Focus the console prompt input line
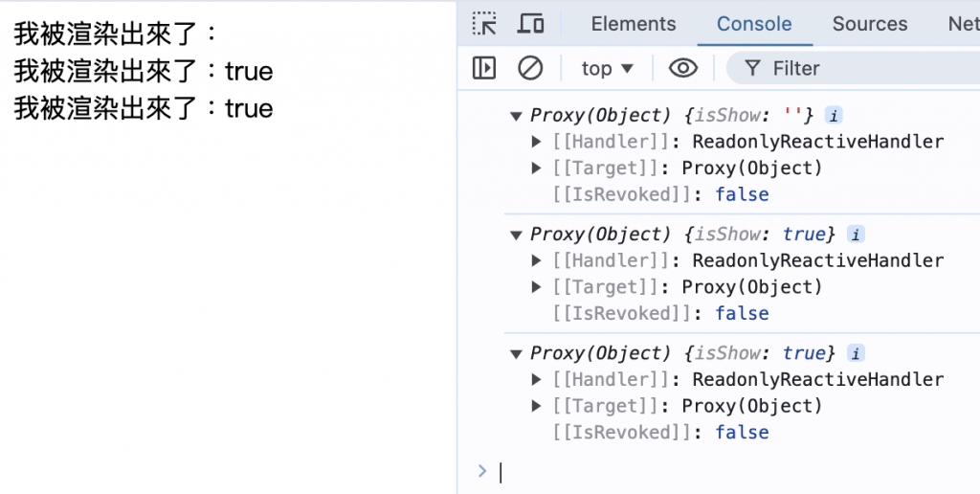980x494 pixels. pos(727,471)
